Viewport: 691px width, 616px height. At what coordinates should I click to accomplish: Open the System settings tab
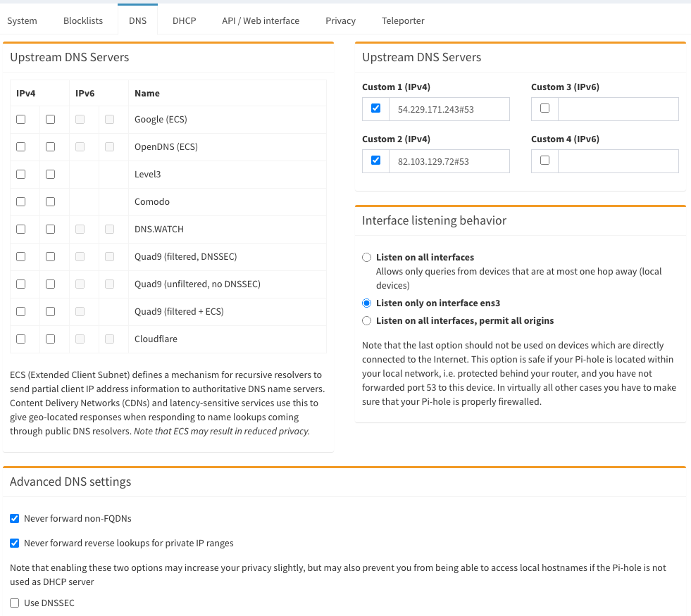[22, 20]
